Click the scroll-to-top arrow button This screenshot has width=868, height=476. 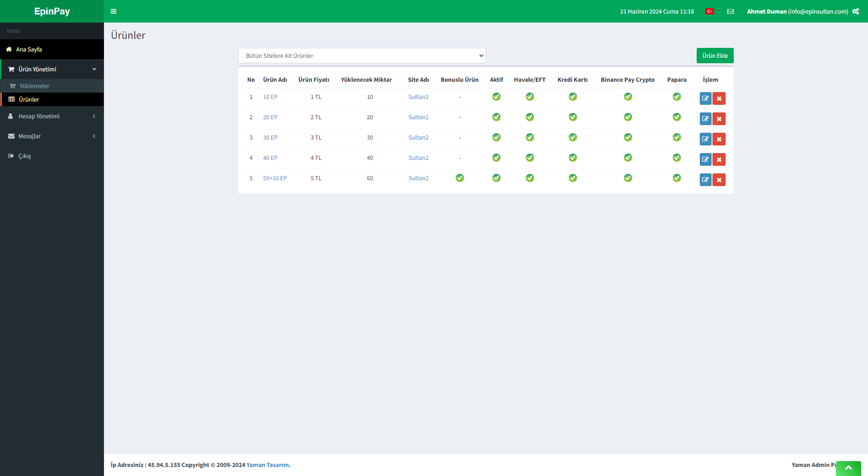point(849,468)
